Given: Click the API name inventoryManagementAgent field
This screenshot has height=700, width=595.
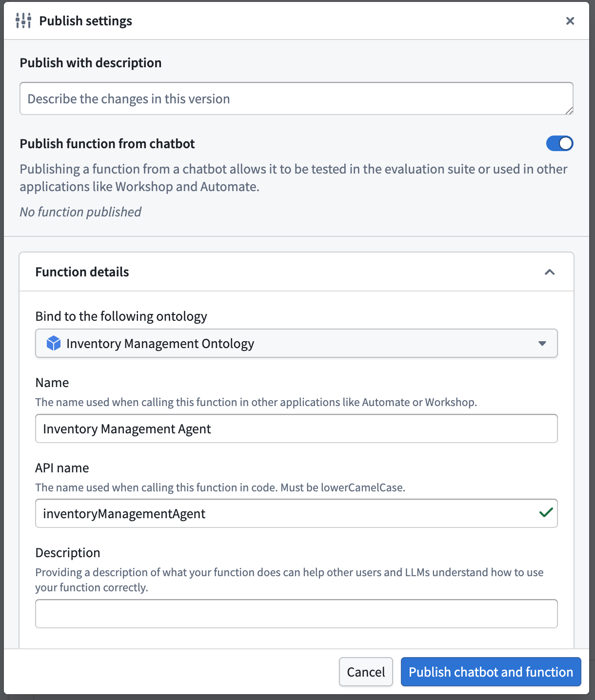Looking at the screenshot, I should 297,513.
